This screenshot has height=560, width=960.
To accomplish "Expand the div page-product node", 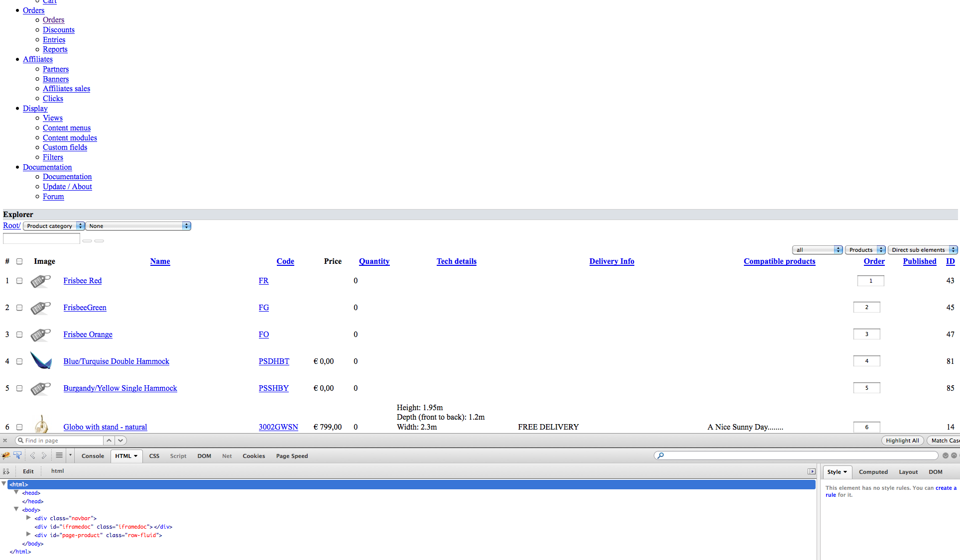I will click(28, 535).
